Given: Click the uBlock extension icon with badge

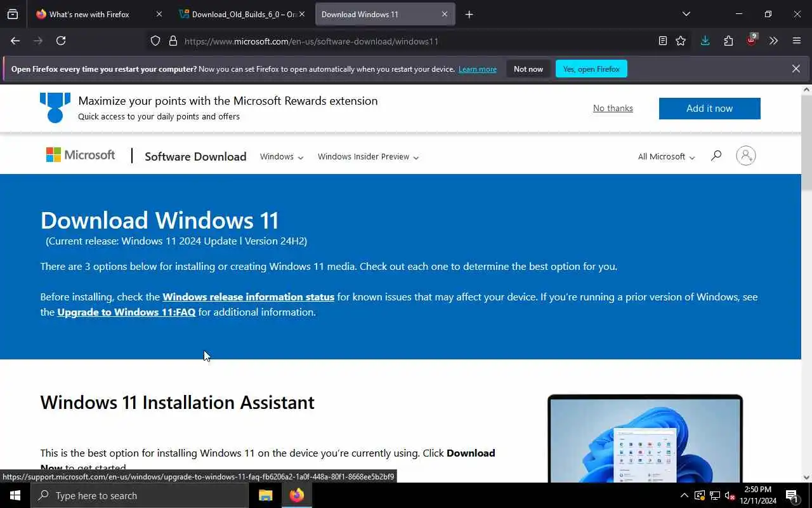Looking at the screenshot, I should point(751,41).
